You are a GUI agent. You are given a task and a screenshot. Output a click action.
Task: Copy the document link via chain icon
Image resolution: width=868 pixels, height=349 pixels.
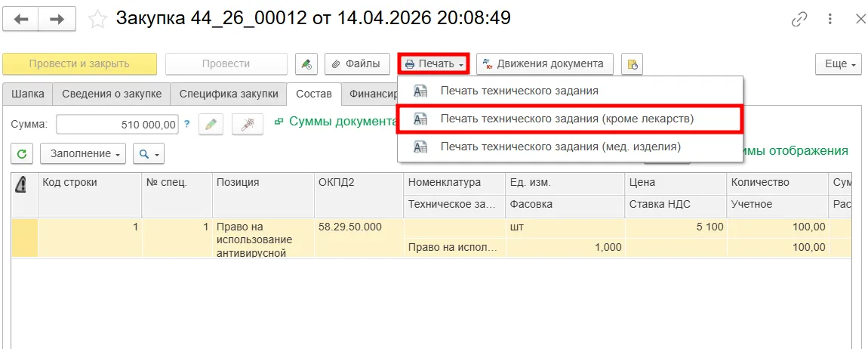click(x=799, y=20)
